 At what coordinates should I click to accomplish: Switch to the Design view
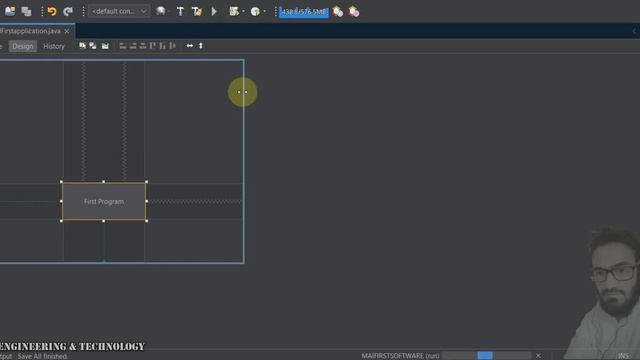23,46
